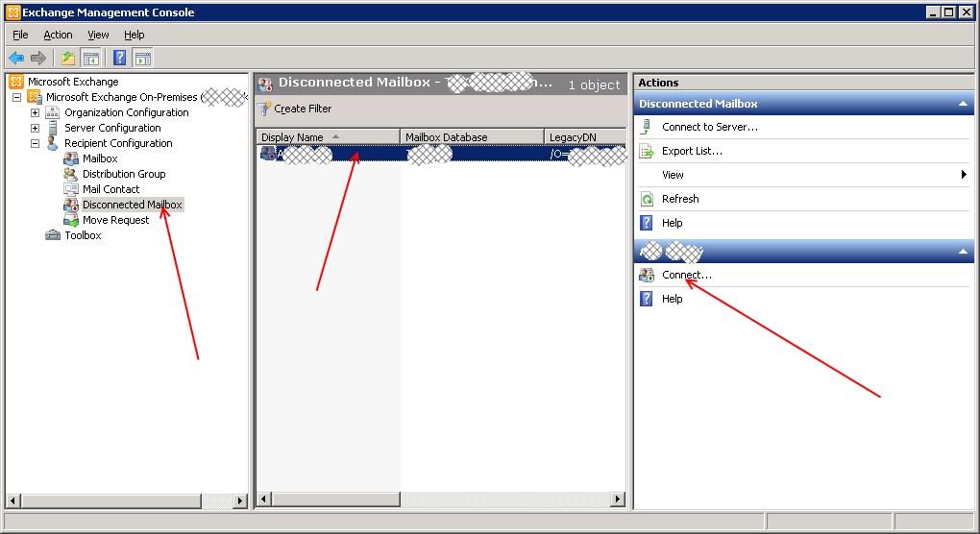Click the Export List action icon

(x=647, y=151)
